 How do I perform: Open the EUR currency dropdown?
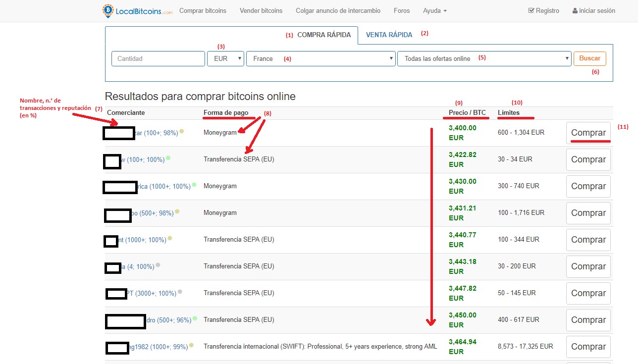225,58
